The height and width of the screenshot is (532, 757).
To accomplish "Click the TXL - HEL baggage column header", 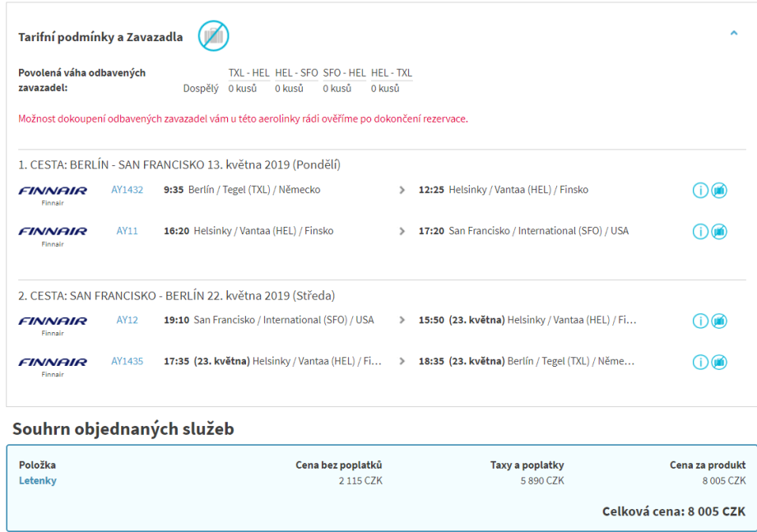I will point(248,73).
